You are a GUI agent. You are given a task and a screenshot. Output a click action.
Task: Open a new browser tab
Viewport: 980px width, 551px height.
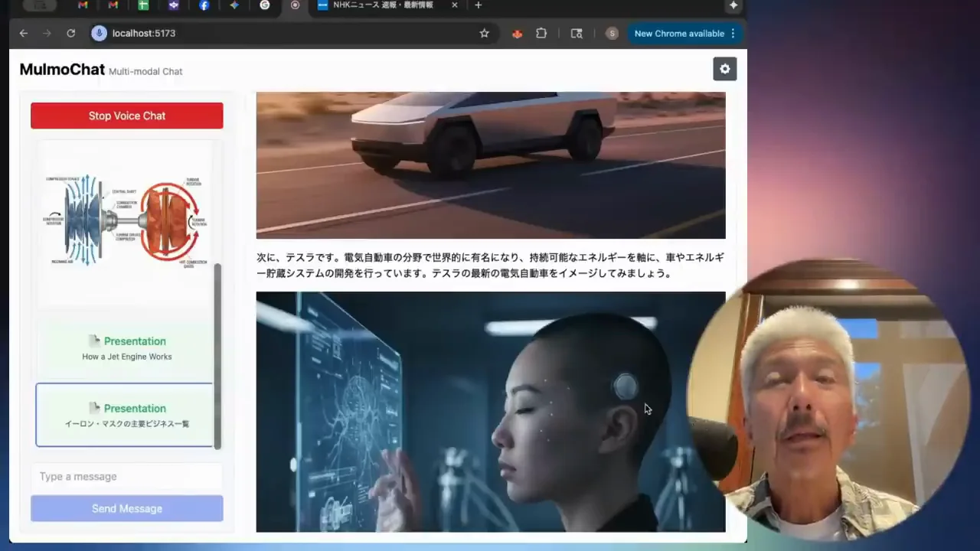(x=479, y=5)
